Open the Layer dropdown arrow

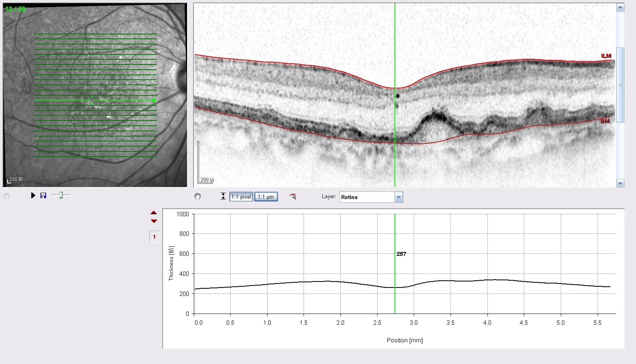(399, 197)
